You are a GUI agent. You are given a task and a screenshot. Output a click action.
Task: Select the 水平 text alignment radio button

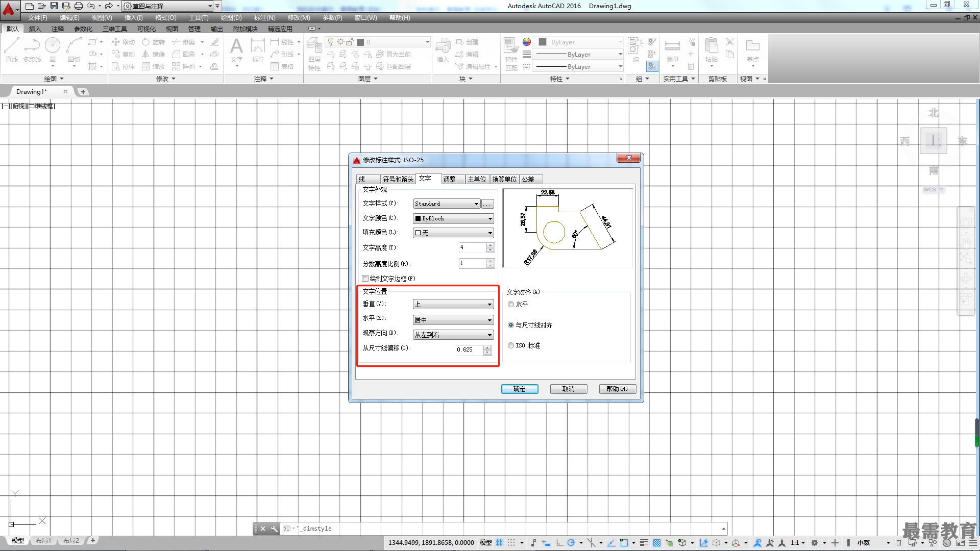click(511, 304)
